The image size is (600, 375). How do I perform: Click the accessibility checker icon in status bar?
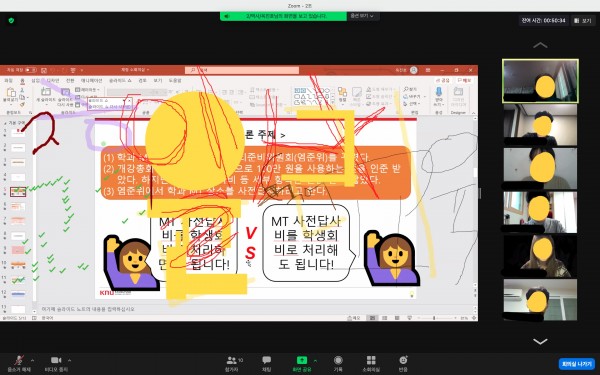click(34, 318)
